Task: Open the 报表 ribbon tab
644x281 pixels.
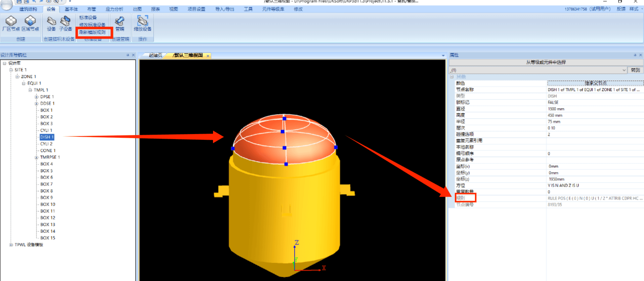Action: click(x=155, y=9)
